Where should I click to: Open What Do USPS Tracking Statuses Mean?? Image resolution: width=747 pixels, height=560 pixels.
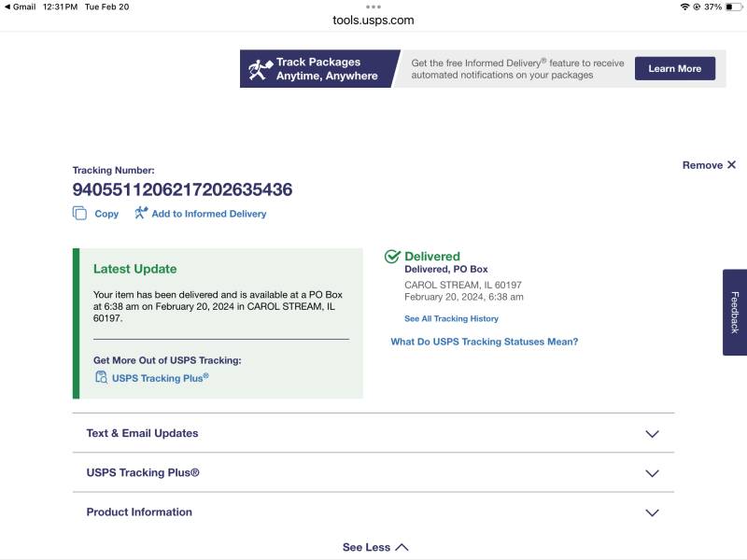click(x=484, y=342)
